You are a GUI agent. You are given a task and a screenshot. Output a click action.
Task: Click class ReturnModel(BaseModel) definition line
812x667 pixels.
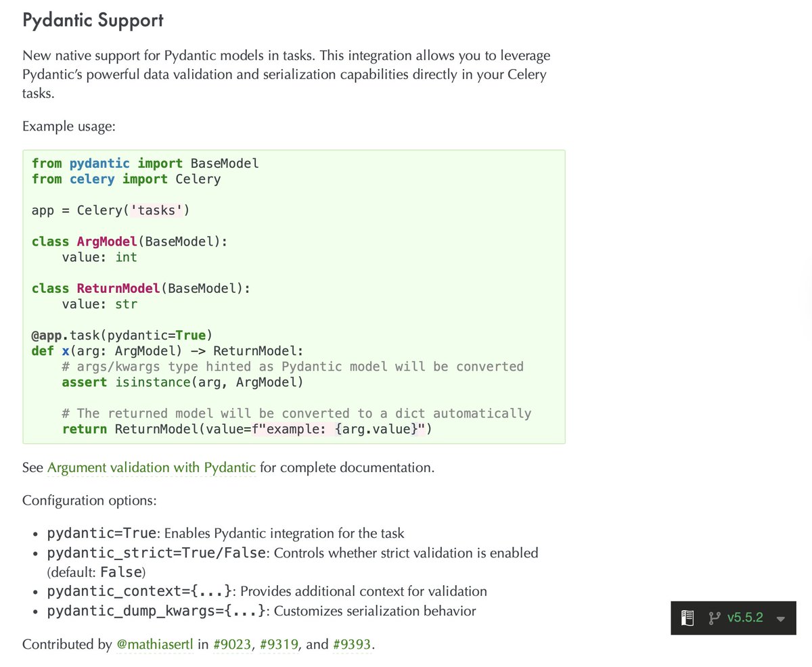(141, 288)
